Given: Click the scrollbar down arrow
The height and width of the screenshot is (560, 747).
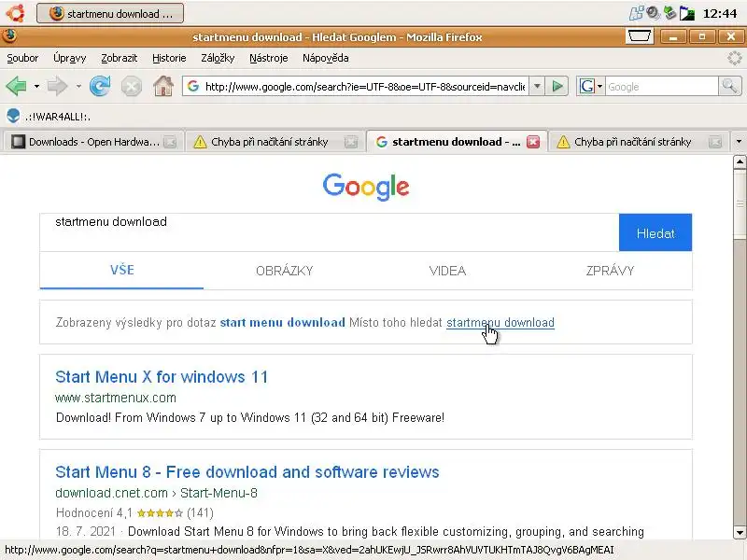Looking at the screenshot, I should [x=740, y=532].
